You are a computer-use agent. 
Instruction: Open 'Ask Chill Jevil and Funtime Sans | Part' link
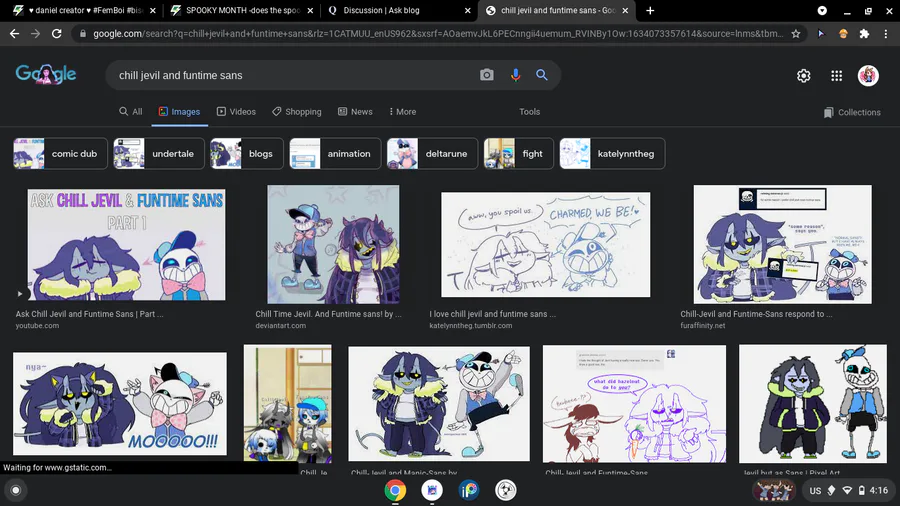[90, 314]
